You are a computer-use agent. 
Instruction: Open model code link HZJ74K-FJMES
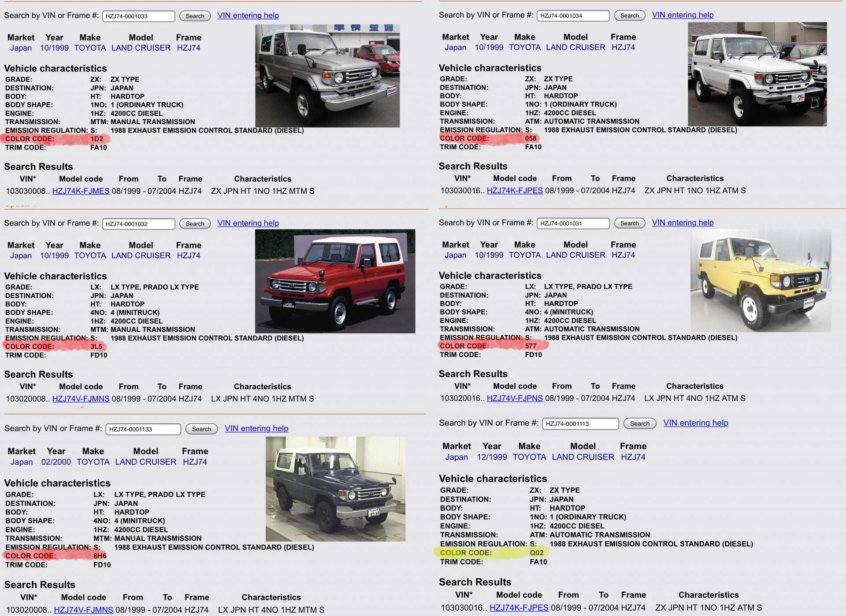(81, 191)
